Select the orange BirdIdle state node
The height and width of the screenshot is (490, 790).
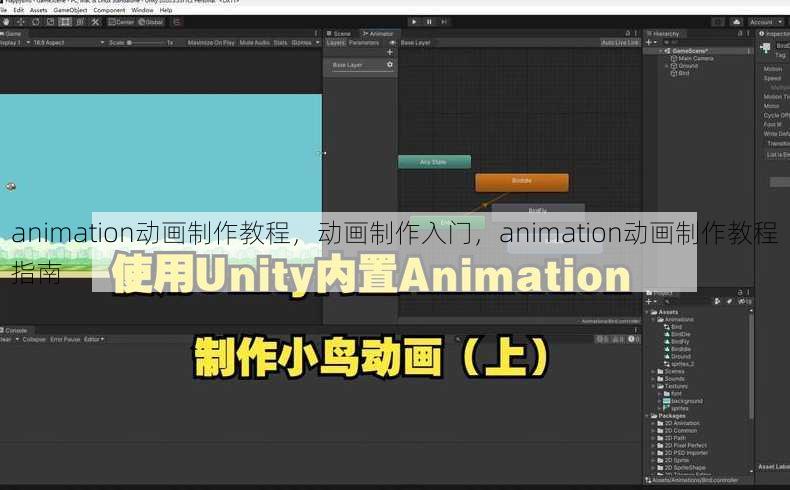[522, 182]
